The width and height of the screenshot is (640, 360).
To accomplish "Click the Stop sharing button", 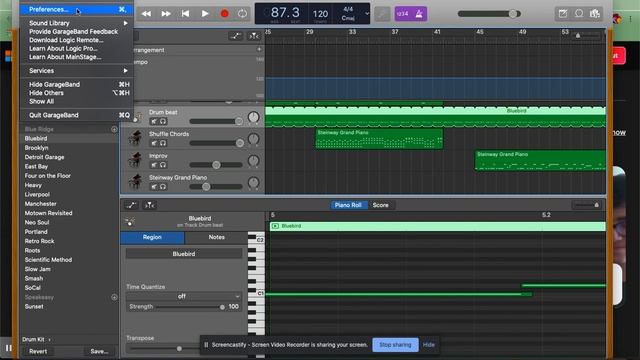I will pyautogui.click(x=395, y=344).
